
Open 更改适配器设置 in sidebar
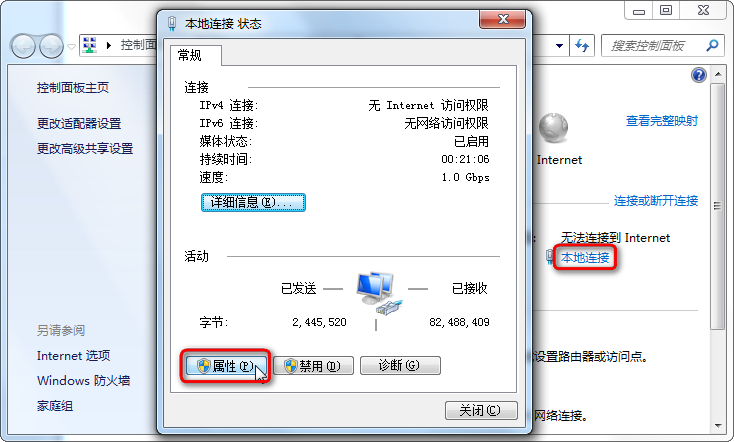coord(79,124)
